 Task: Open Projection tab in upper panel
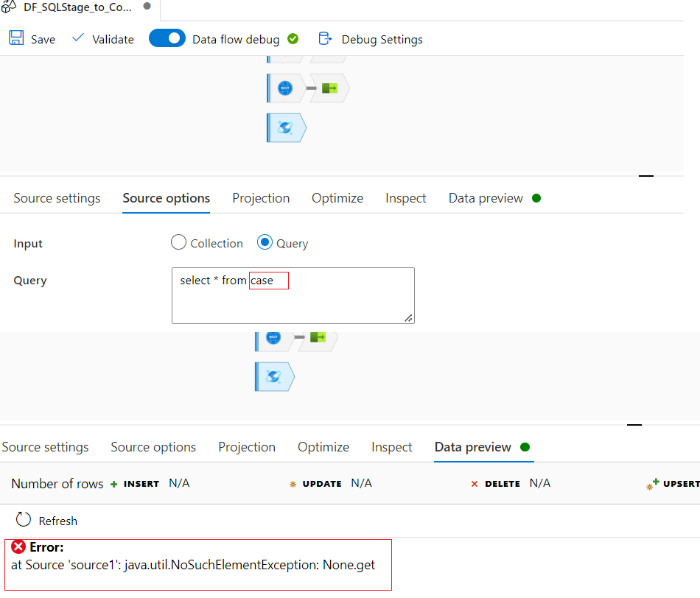pyautogui.click(x=261, y=198)
